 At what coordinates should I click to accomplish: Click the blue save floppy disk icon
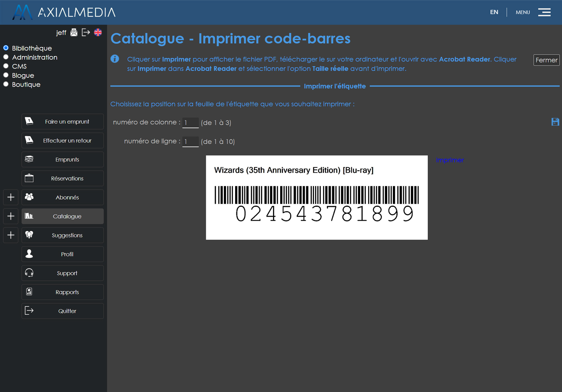[x=555, y=122]
